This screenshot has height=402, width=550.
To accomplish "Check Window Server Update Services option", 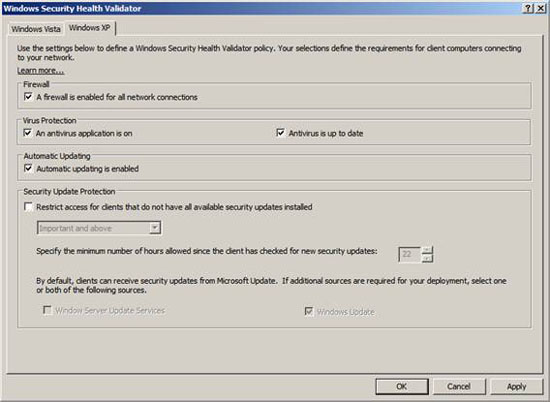I will (x=47, y=310).
